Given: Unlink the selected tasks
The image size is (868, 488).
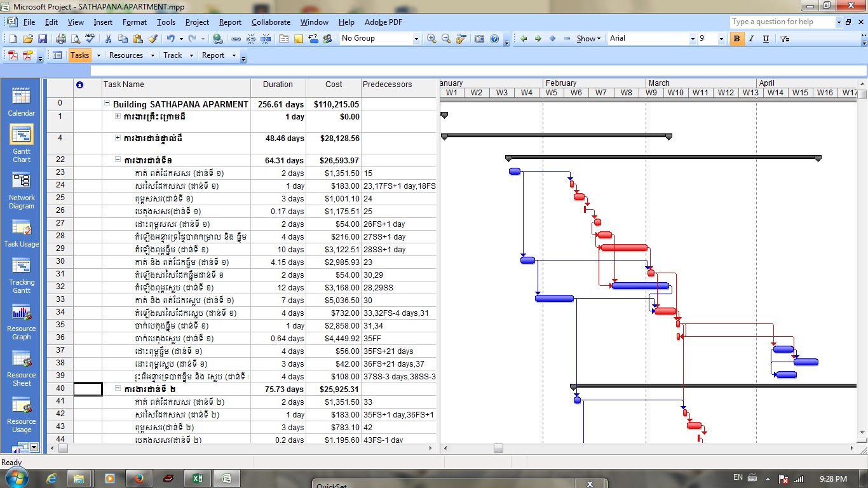Looking at the screenshot, I should click(250, 39).
